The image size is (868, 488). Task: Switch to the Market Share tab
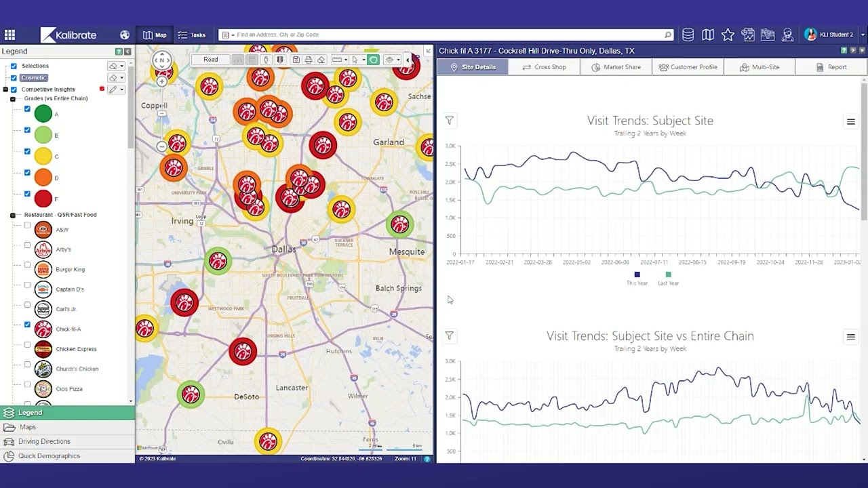[616, 67]
